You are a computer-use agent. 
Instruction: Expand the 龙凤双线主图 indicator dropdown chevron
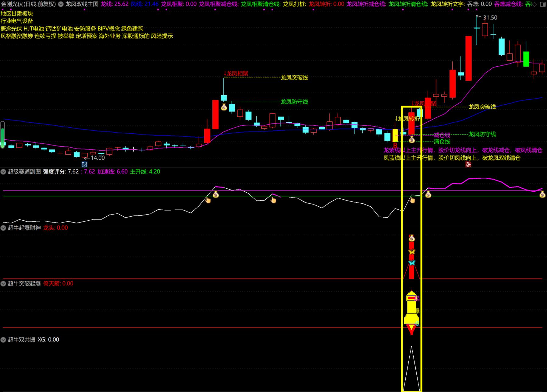click(61, 4)
